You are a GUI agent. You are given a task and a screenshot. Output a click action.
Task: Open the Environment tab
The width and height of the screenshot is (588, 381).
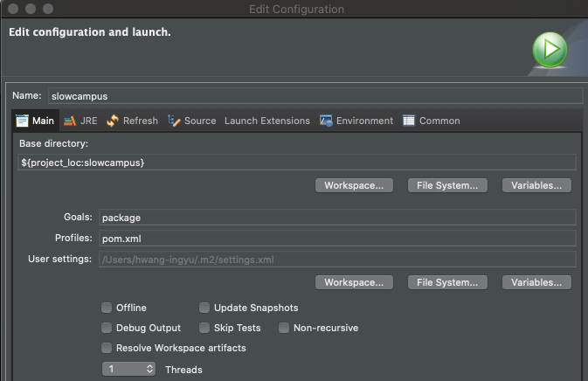pos(356,121)
